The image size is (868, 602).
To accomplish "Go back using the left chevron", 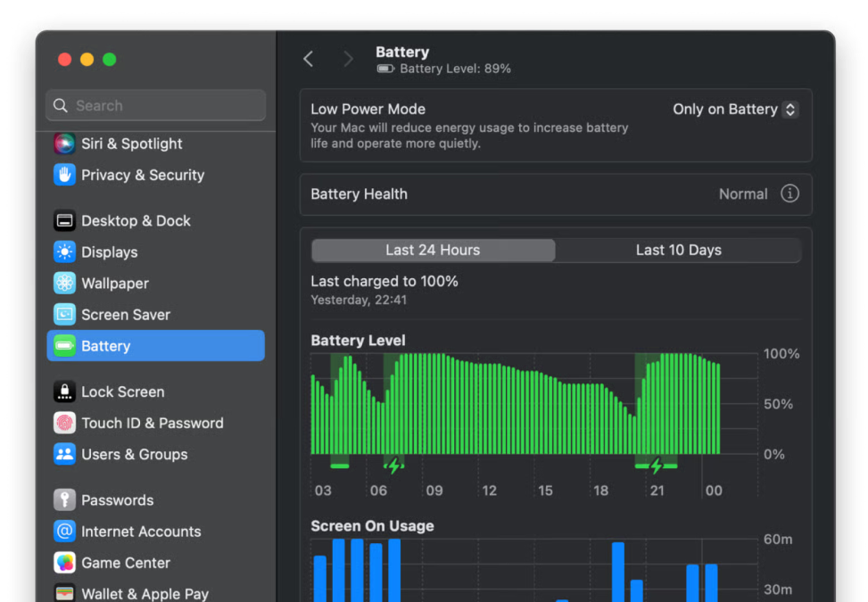I will click(309, 59).
